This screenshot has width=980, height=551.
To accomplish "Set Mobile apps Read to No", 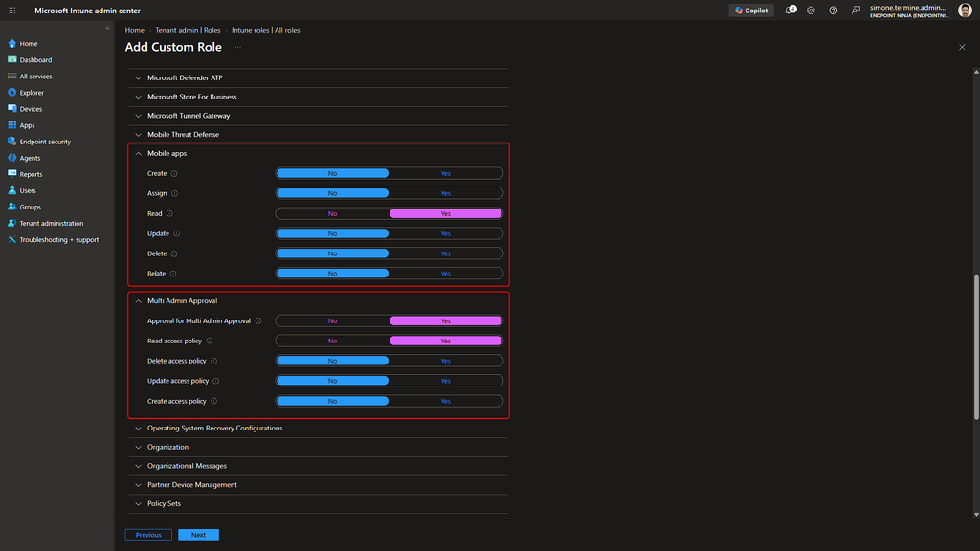I will tap(332, 213).
